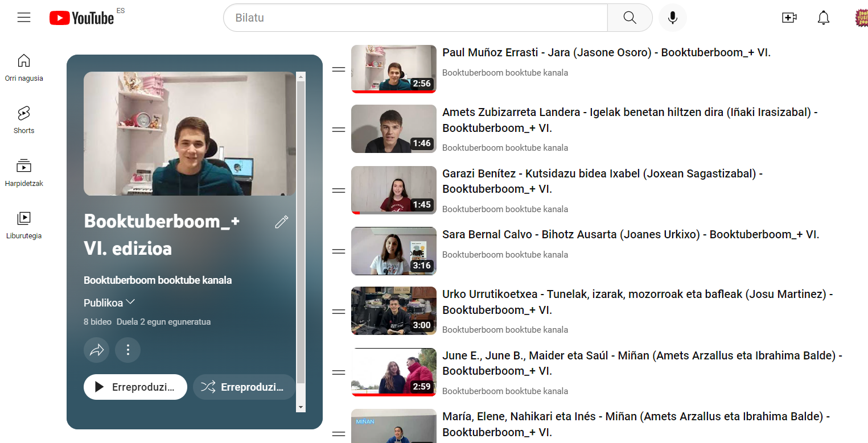Edit playlist title with pencil icon

coord(282,222)
